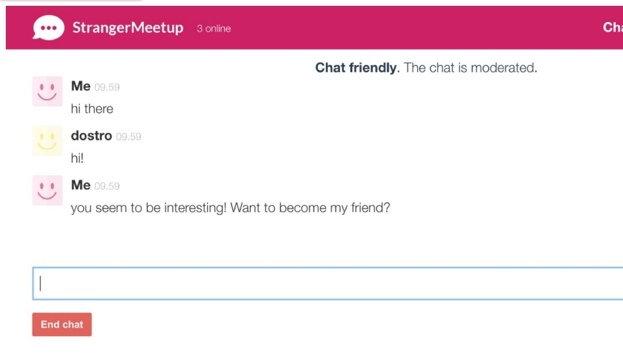The image size is (623, 364).
Task: Click the StrangerMeetup speech bubble logo
Action: tap(49, 27)
